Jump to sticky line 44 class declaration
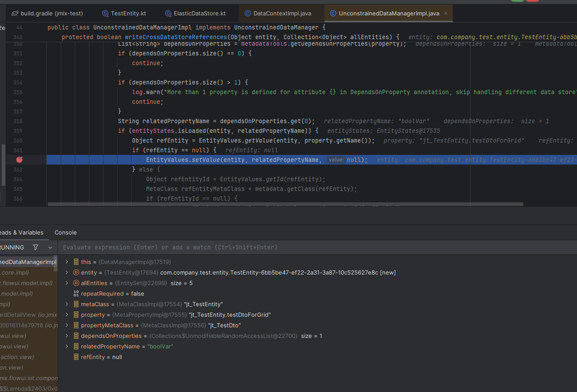This screenshot has height=392, width=577. click(186, 27)
